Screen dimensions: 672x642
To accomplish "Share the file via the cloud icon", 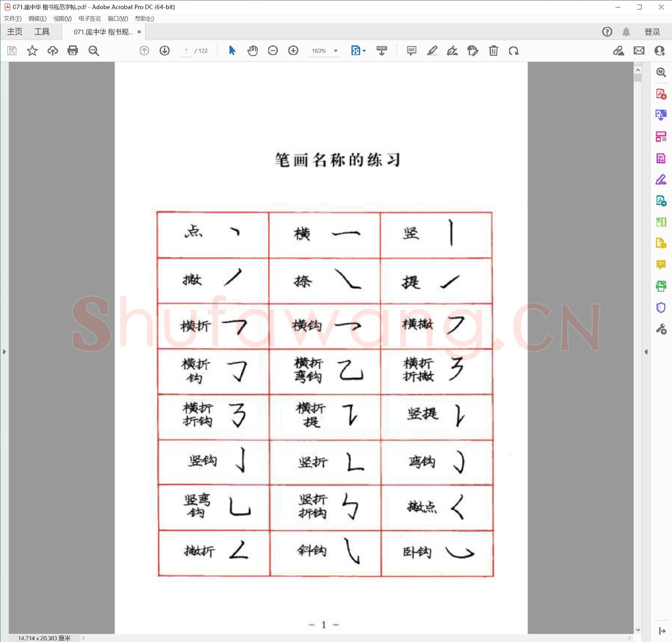I will click(53, 51).
